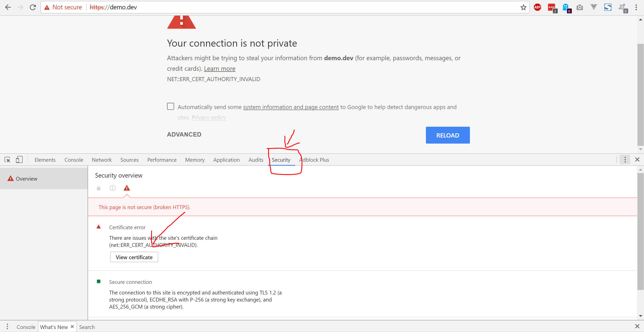644x332 pixels.
Task: Toggle DevTools device toolbar icon
Action: (x=19, y=160)
